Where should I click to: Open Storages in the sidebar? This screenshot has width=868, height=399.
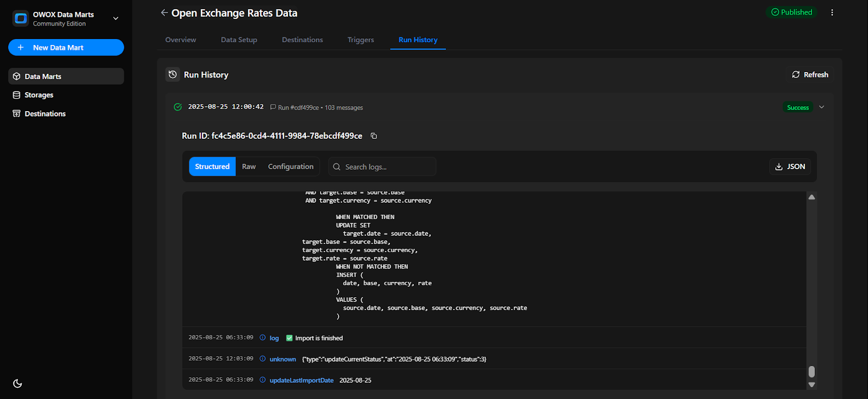click(x=66, y=95)
